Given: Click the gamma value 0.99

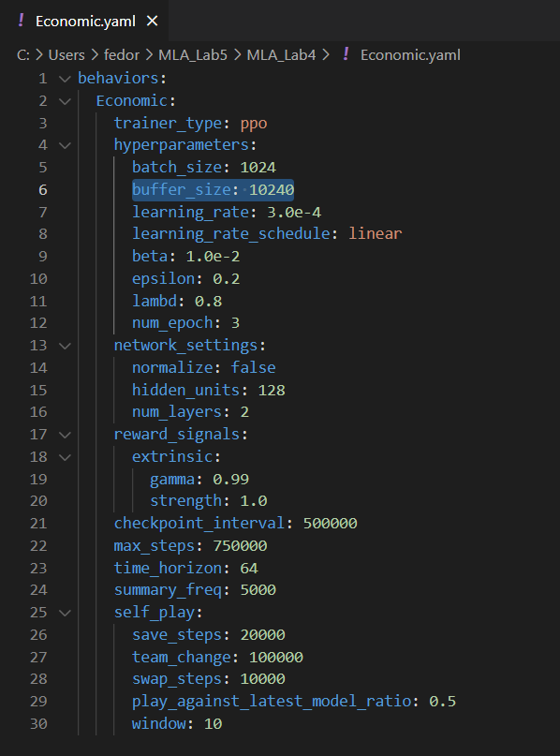Looking at the screenshot, I should (x=231, y=480).
